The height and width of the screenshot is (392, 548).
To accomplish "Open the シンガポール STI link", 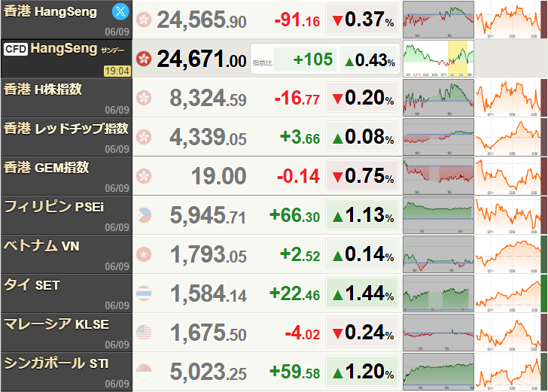I will (x=56, y=363).
